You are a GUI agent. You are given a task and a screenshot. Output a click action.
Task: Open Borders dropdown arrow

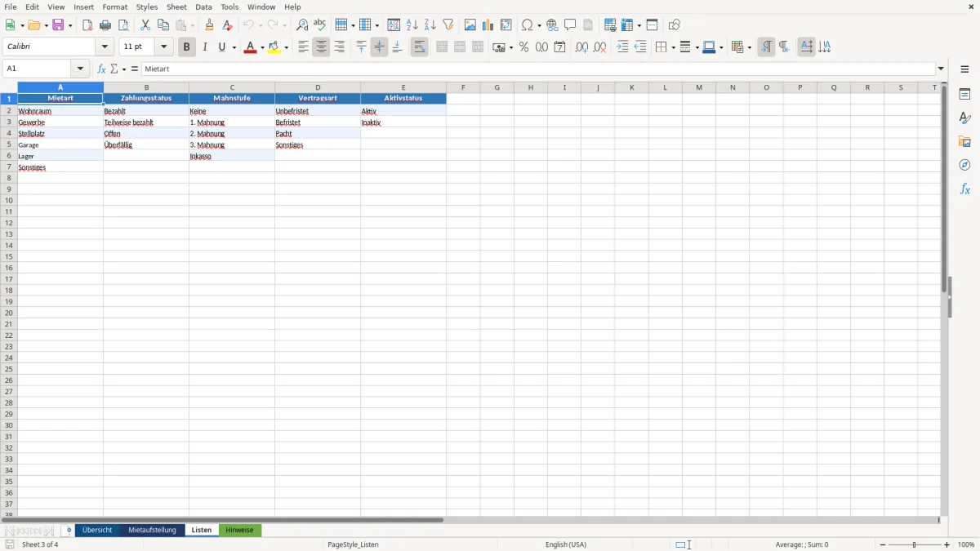pyautogui.click(x=673, y=47)
